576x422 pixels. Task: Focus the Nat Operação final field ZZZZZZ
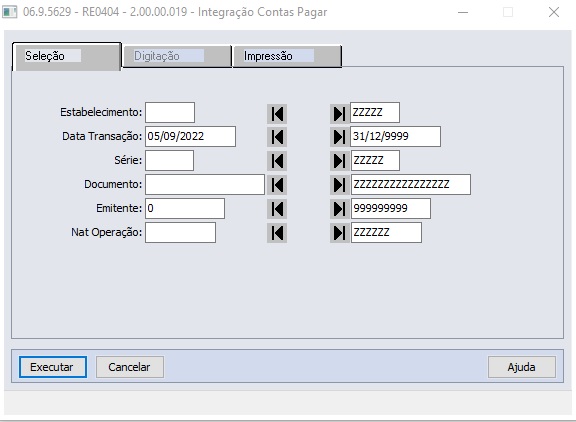click(386, 232)
